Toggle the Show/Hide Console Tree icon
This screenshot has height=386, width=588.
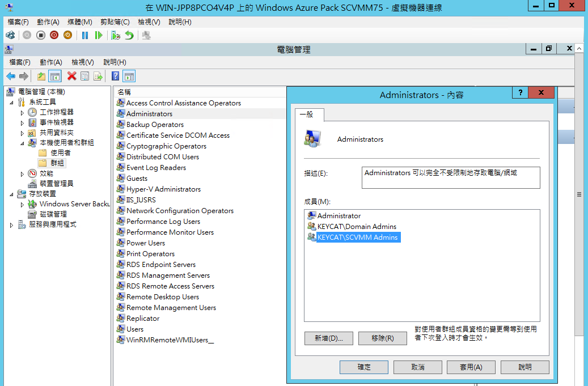pyautogui.click(x=55, y=77)
